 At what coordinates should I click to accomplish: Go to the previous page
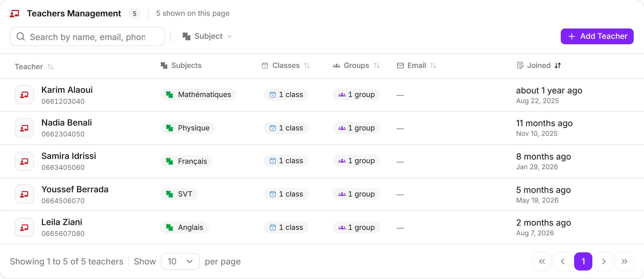563,261
